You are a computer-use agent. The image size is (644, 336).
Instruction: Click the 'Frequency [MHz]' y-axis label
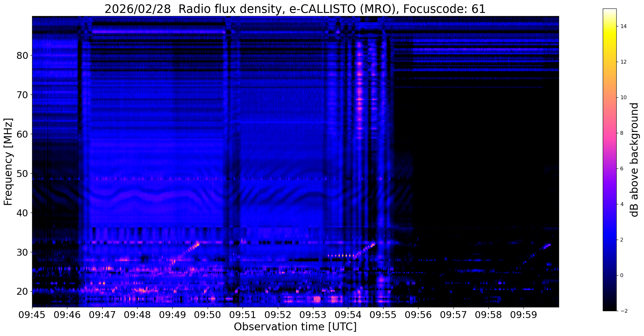8,162
